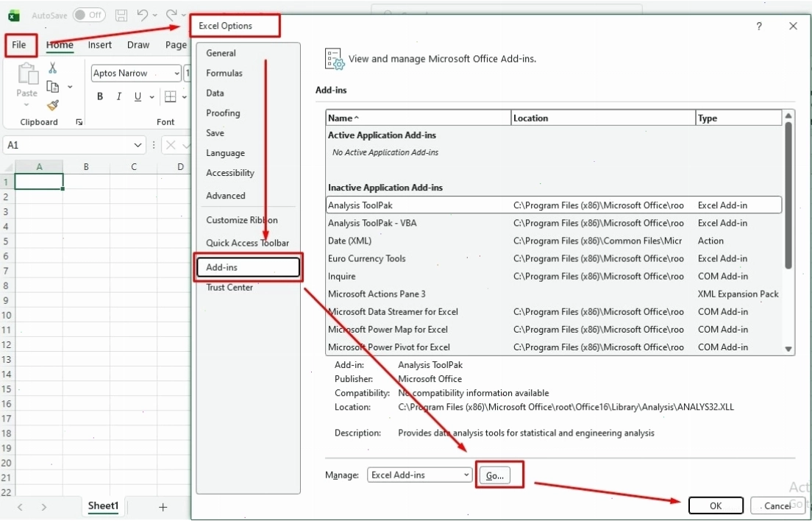Select Trust Center category
Screen dimensions: 812x521
[x=248, y=288]
